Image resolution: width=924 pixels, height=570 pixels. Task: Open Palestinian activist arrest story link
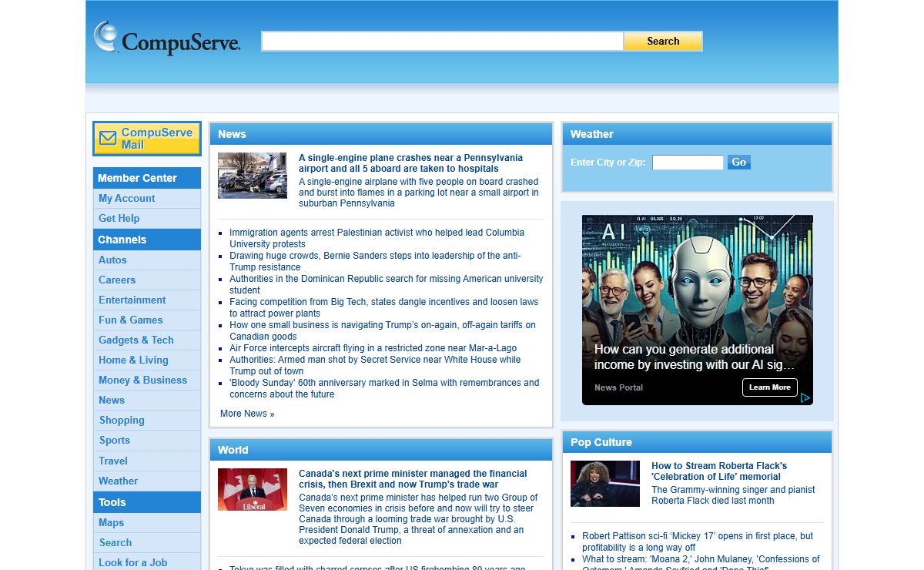pos(377,238)
